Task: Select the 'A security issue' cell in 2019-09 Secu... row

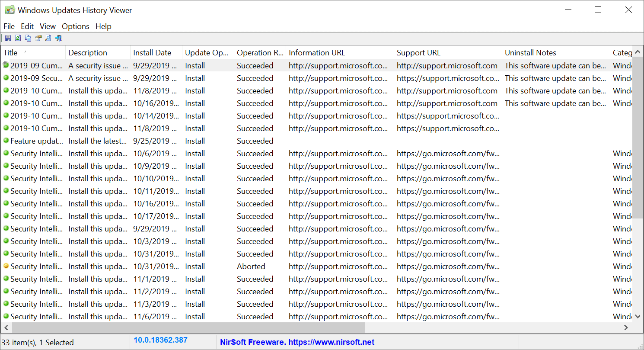Action: (x=98, y=78)
